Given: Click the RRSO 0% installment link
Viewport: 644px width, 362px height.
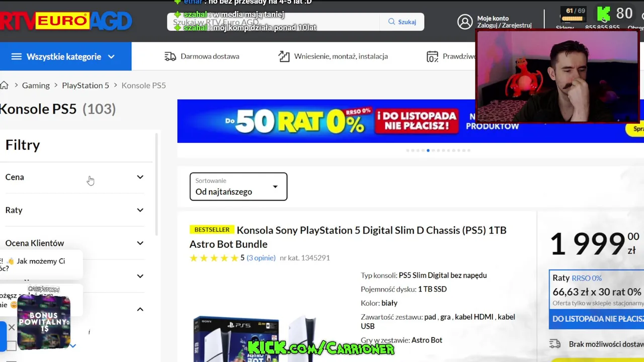Looking at the screenshot, I should [x=587, y=278].
